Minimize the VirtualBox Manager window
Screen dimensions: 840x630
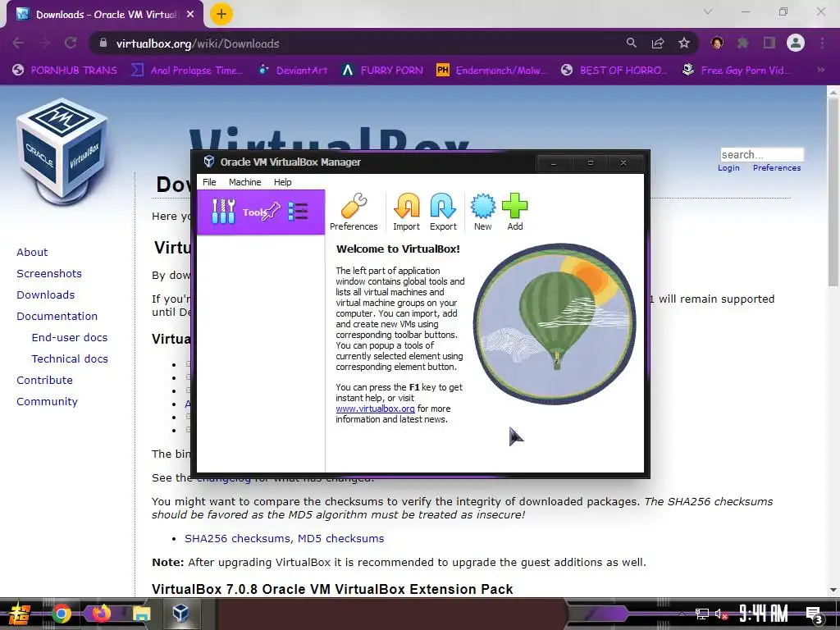point(554,163)
